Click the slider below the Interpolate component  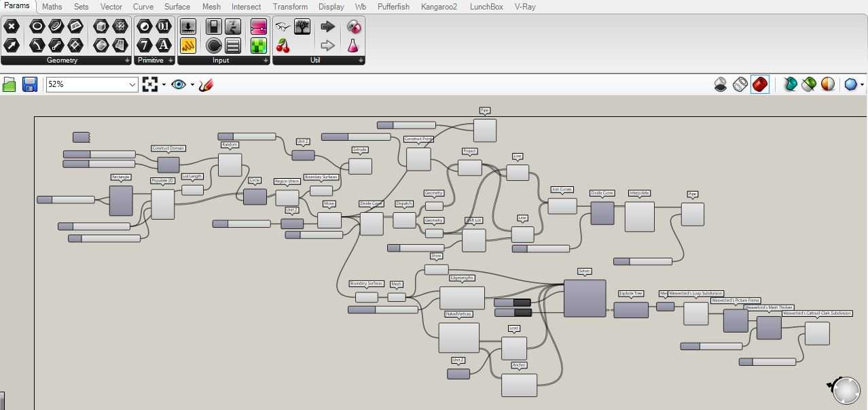coord(643,261)
